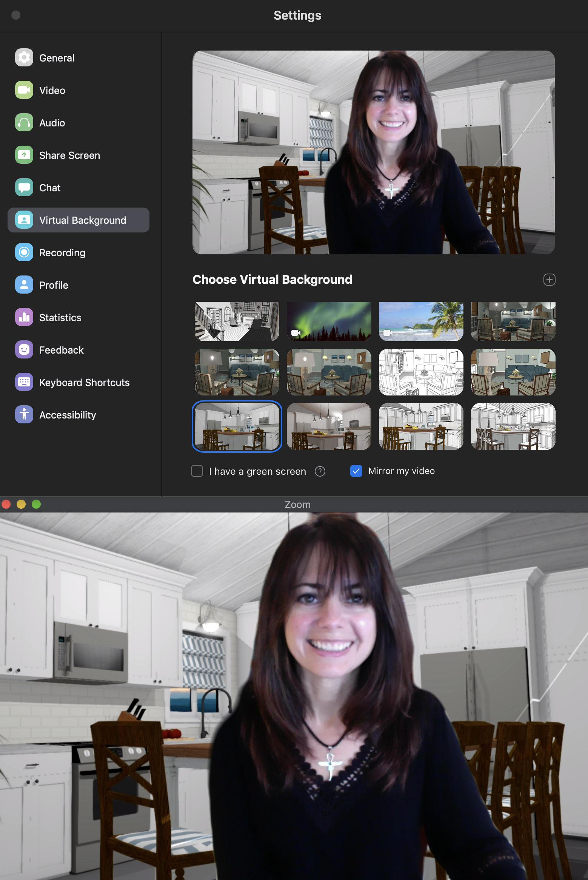Click the Recording circle icon
Screen dimensions: 588x880
24,252
